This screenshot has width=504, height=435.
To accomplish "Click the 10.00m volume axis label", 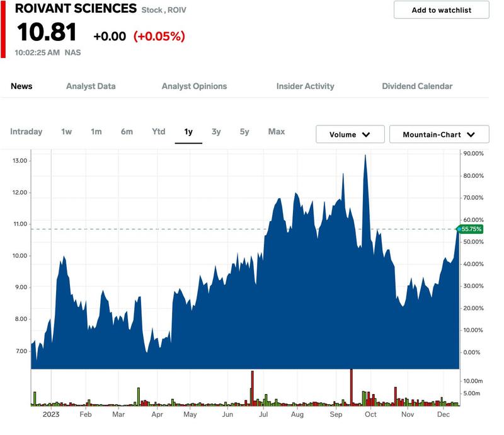I will pyautogui.click(x=473, y=381).
